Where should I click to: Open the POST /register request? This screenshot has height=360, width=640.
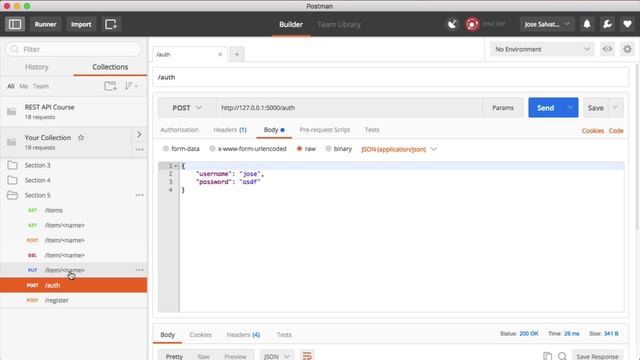[73, 300]
